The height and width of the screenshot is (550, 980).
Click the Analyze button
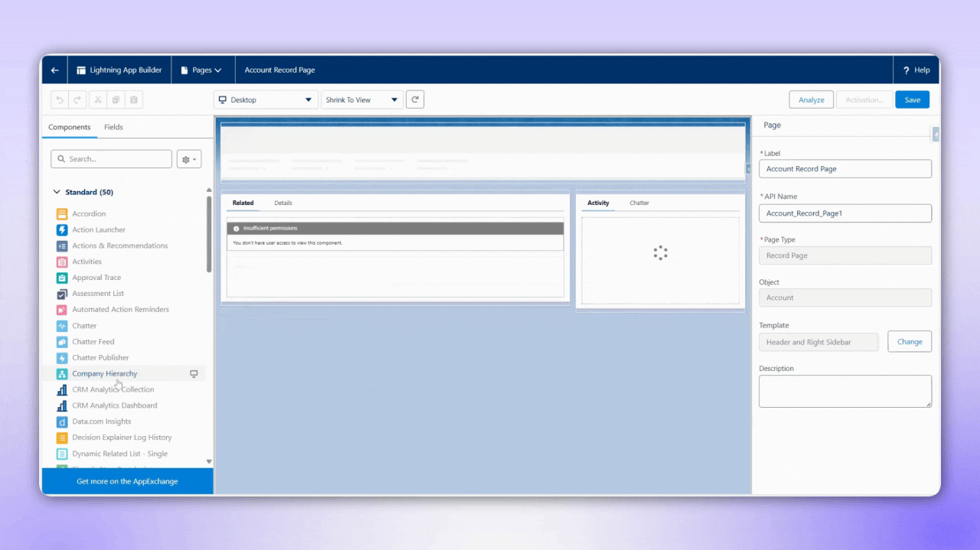(812, 99)
